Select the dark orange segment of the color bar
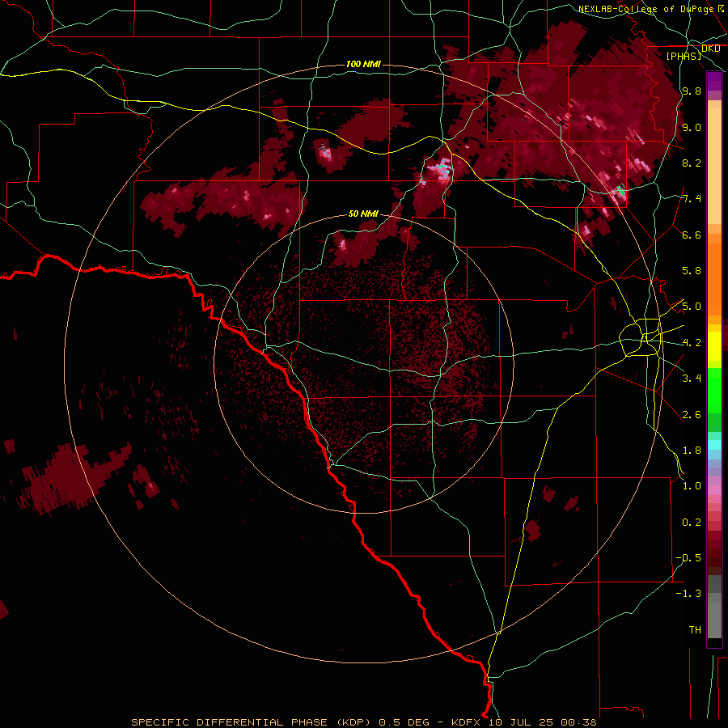The height and width of the screenshot is (728, 728). [x=714, y=280]
